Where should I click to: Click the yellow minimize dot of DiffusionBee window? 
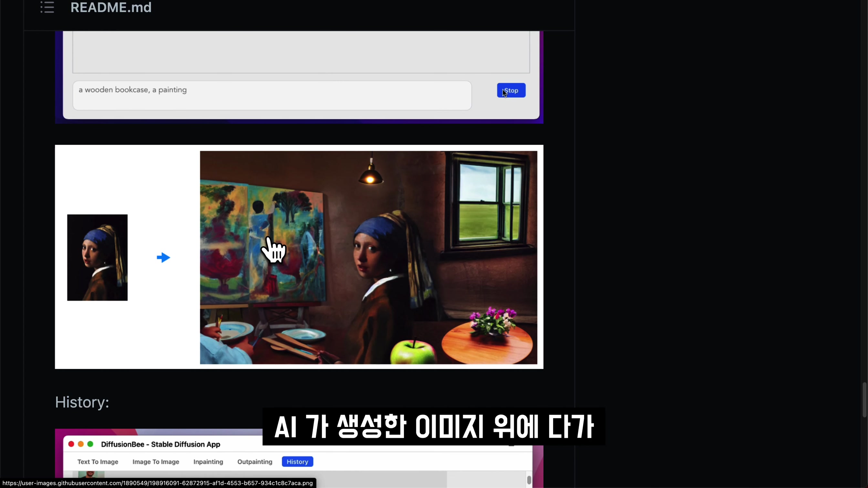80,444
